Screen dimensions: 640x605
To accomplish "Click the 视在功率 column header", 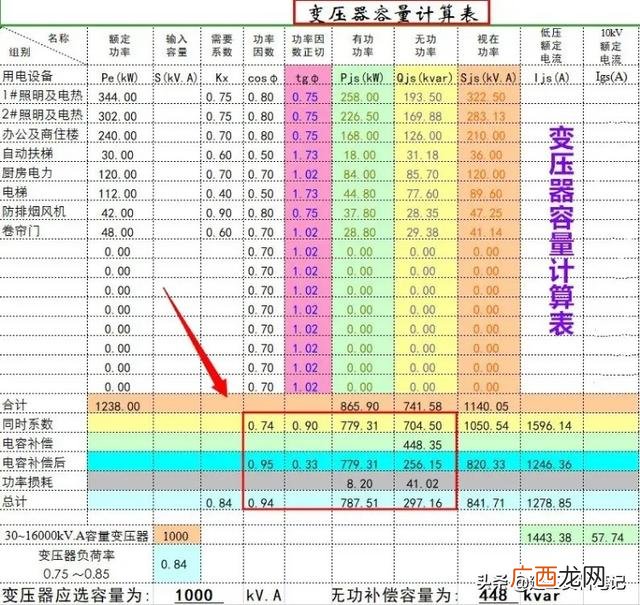I will pos(489,45).
